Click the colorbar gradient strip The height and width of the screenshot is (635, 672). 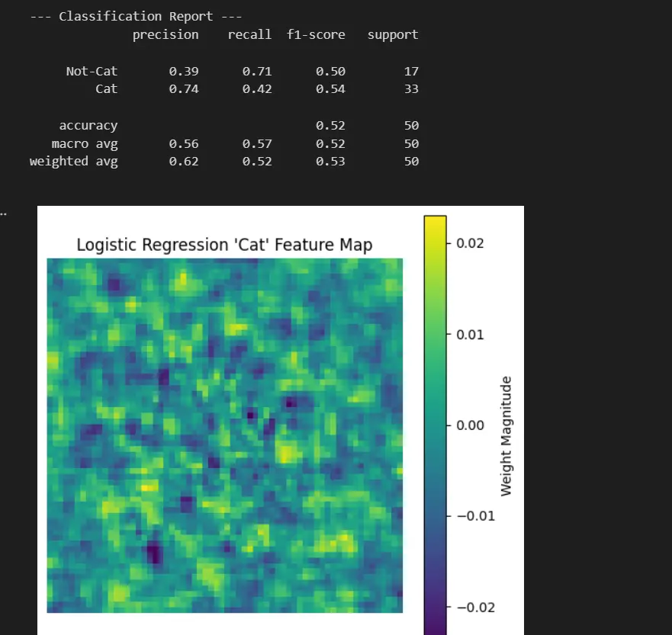(x=435, y=425)
